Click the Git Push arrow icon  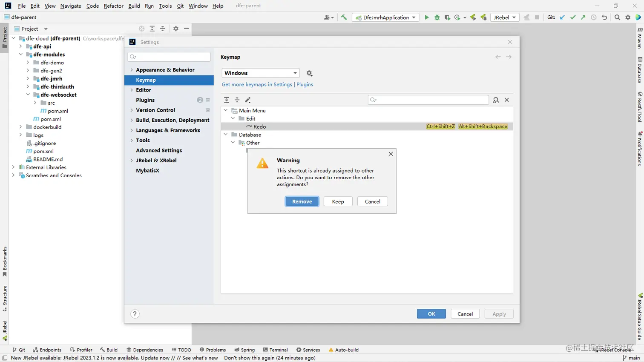tap(583, 17)
